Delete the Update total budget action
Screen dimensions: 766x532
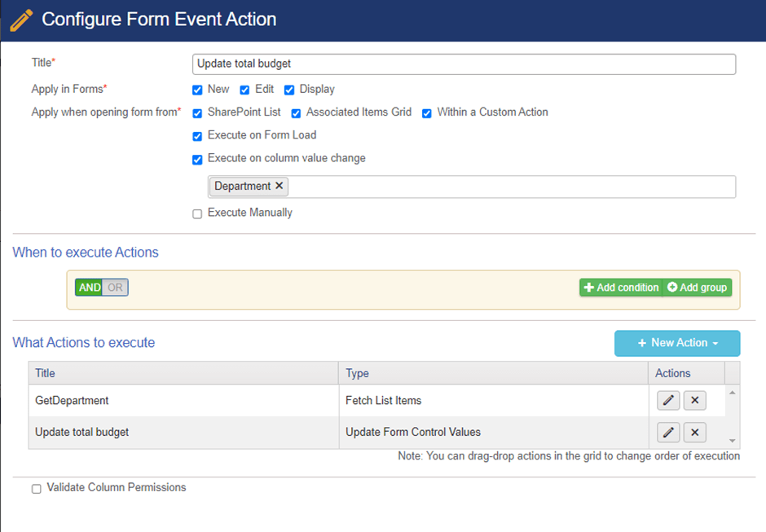tap(694, 433)
